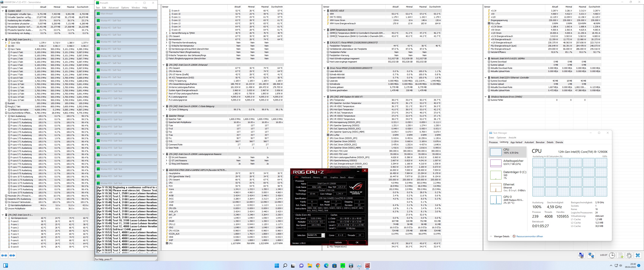
Task: Open Widgets icon on taskbar
Action: coord(5,265)
